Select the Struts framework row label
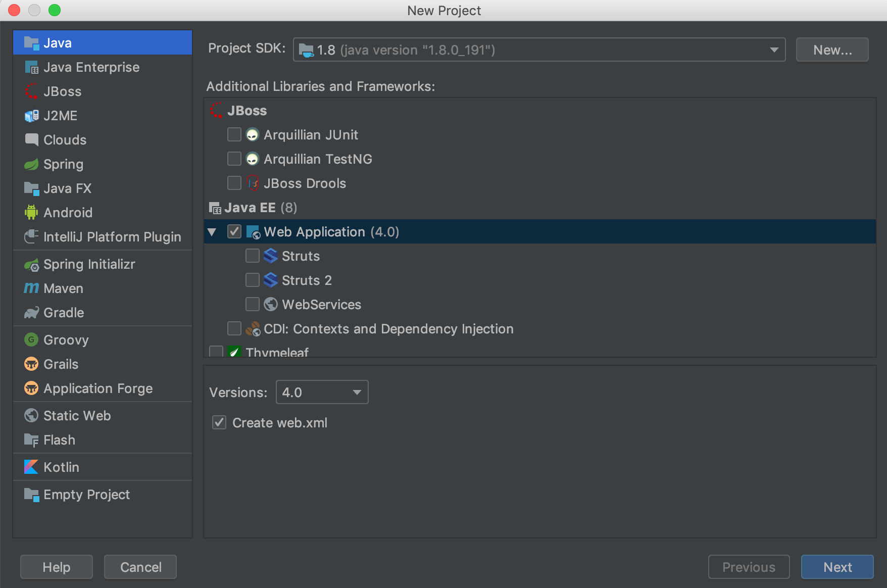Image resolution: width=887 pixels, height=588 pixels. tap(301, 256)
